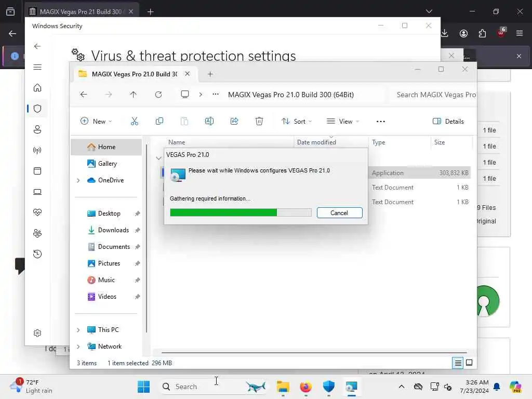Add a new File Explorer tab
532x399 pixels.
click(x=210, y=74)
